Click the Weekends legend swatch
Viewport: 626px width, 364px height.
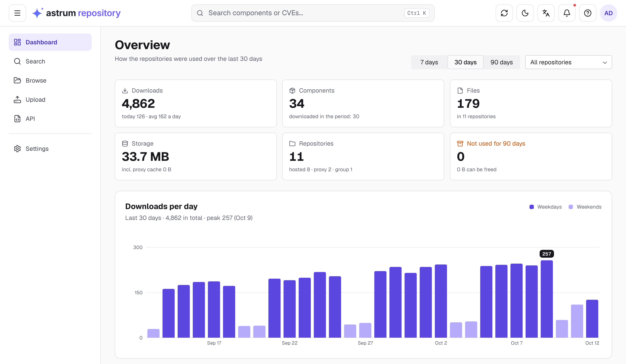(571, 207)
